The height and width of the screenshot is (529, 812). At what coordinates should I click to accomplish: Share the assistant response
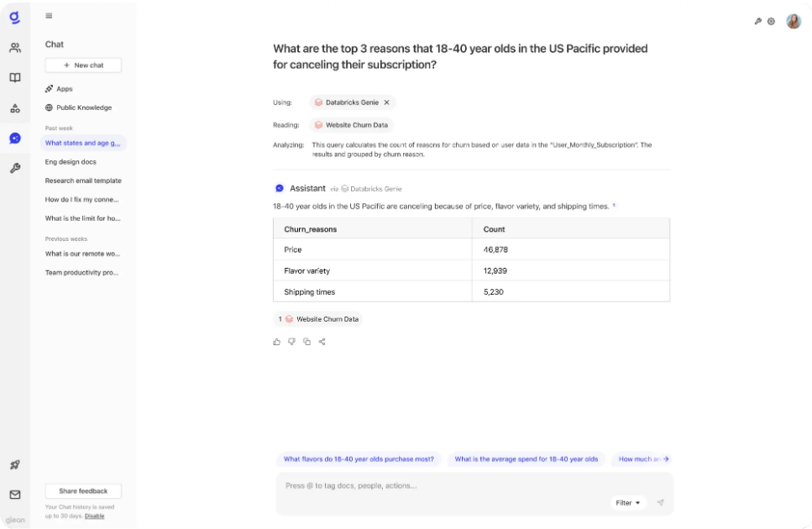point(322,342)
